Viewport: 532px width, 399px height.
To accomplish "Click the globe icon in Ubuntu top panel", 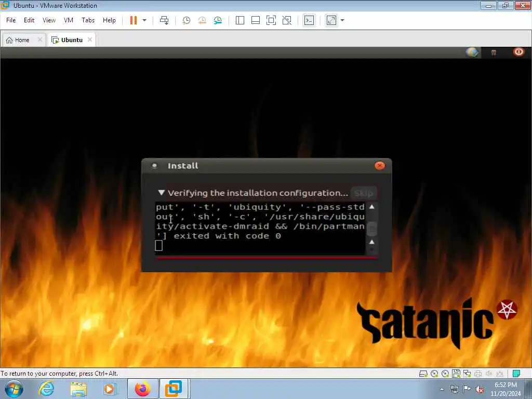I will (472, 52).
